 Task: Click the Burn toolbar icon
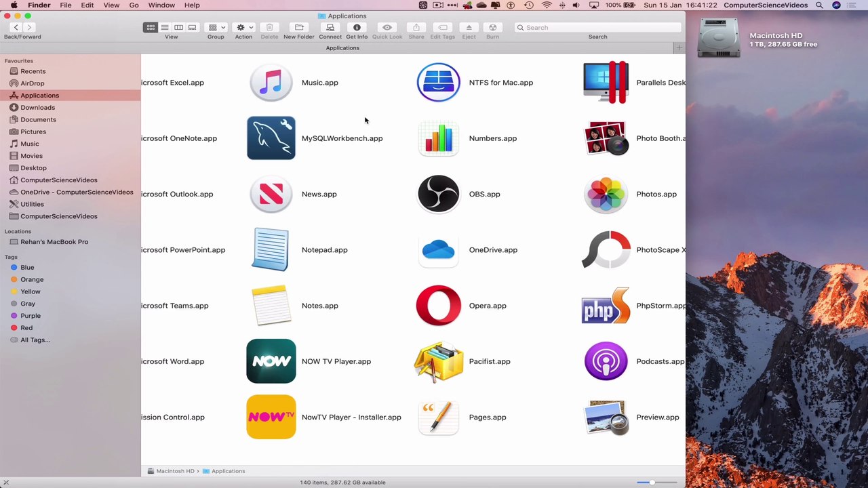tap(492, 27)
